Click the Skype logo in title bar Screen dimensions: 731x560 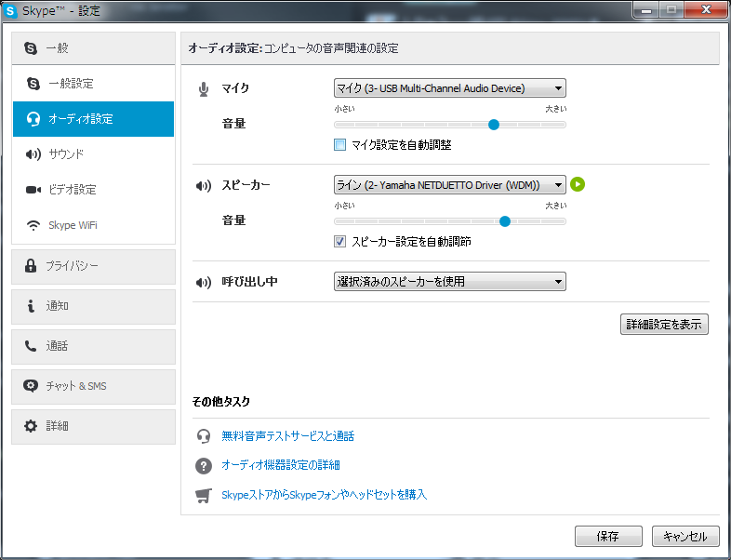10,10
